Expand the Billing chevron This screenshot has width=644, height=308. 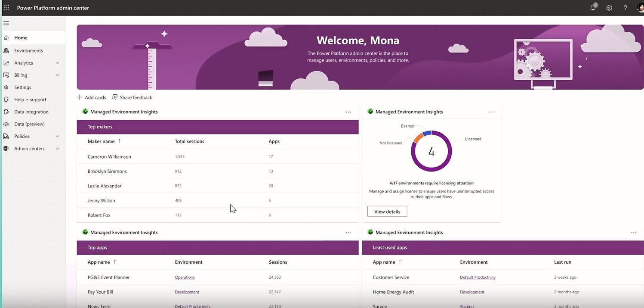coord(58,75)
